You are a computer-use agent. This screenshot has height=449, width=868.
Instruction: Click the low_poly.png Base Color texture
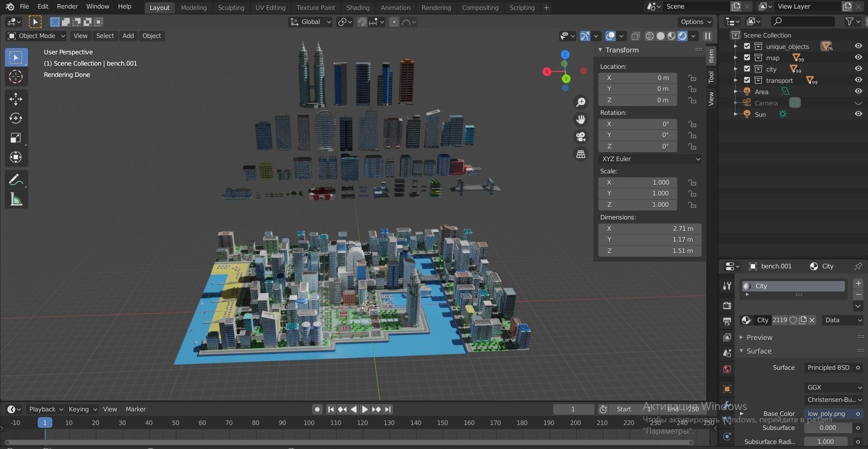point(827,414)
